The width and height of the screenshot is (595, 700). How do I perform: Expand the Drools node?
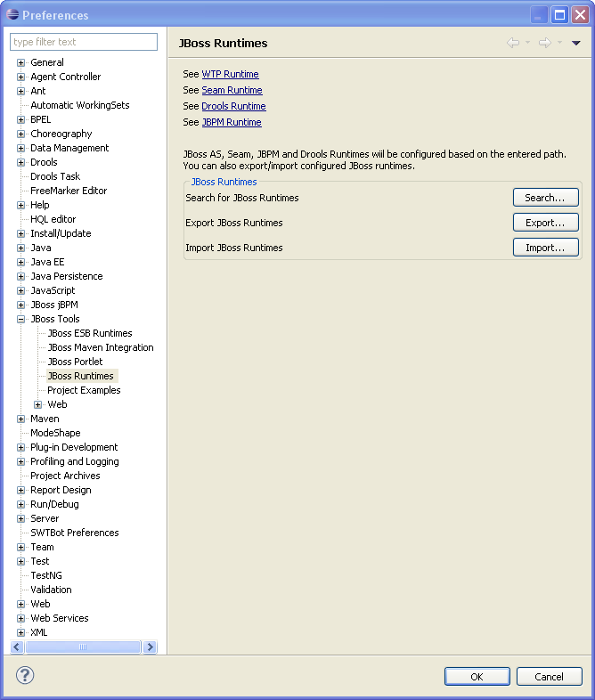click(x=20, y=162)
